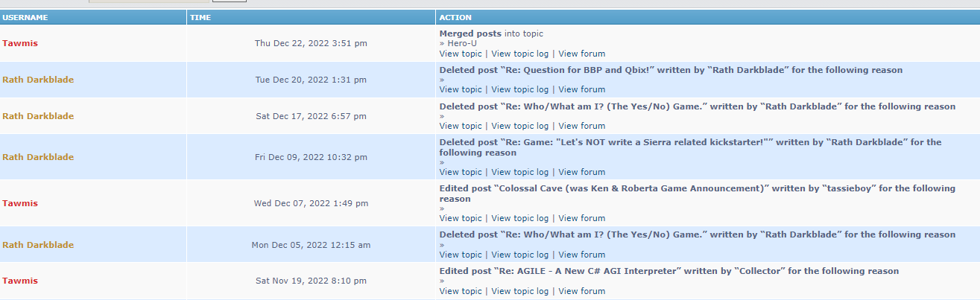
Task: View topic log for Dec 20 deleted post
Action: pos(519,89)
